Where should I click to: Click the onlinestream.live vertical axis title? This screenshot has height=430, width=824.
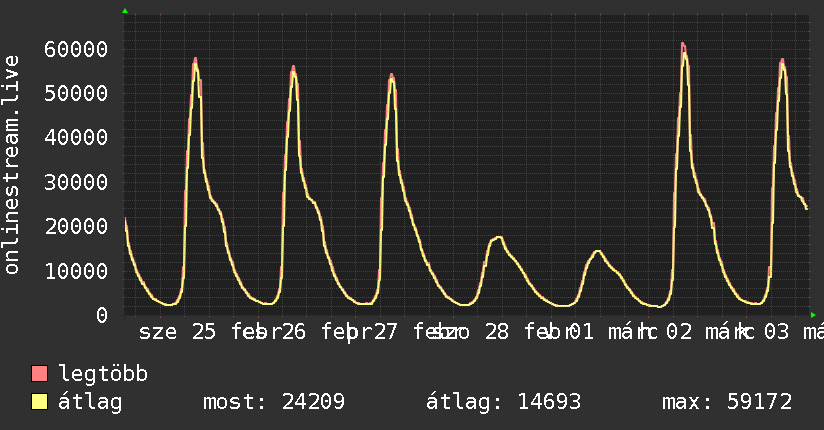(12, 165)
